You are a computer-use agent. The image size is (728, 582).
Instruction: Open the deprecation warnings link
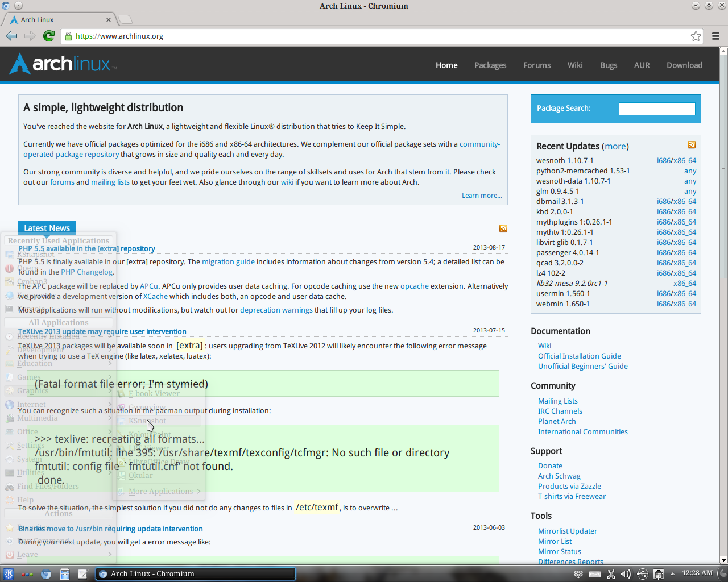(x=276, y=310)
